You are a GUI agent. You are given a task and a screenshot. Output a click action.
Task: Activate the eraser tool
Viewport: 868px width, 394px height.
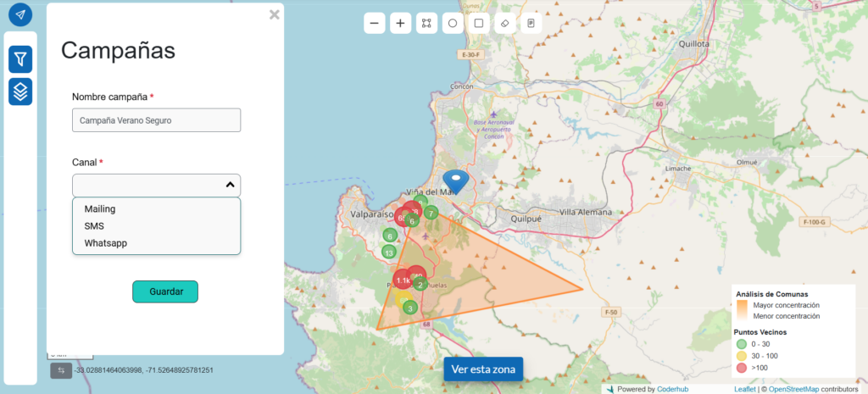click(505, 24)
